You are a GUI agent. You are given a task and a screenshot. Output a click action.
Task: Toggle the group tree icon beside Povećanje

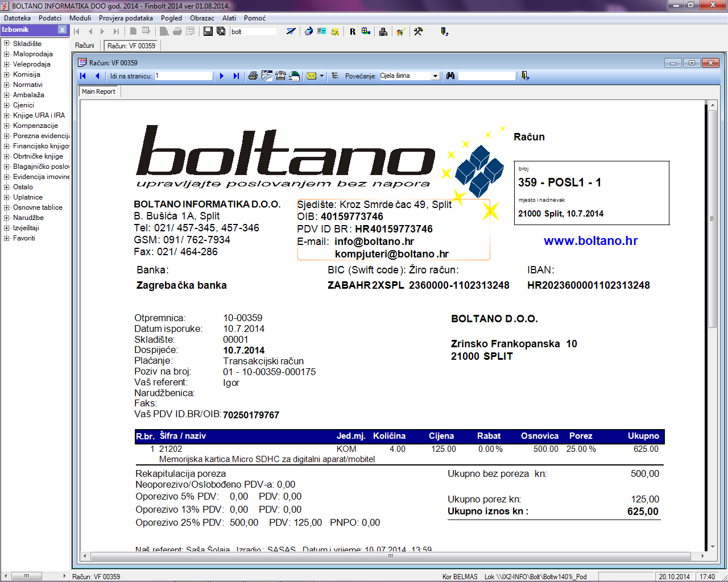tap(335, 76)
